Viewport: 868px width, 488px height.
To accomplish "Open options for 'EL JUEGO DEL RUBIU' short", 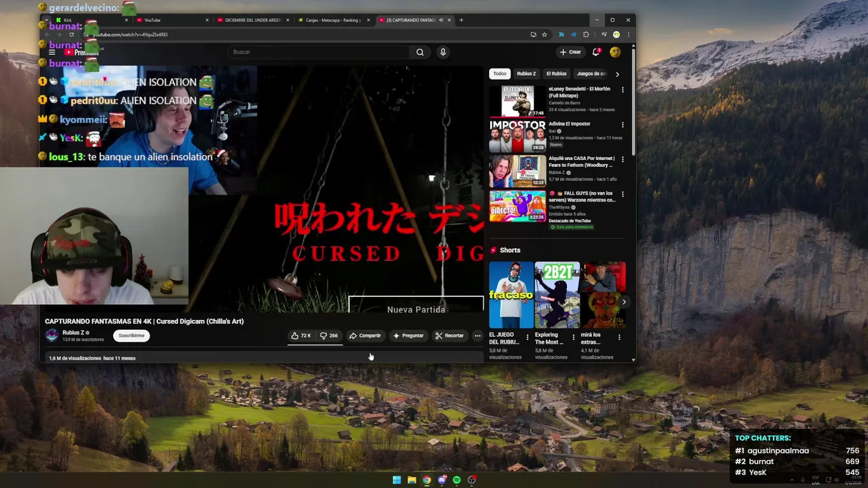I will click(527, 337).
